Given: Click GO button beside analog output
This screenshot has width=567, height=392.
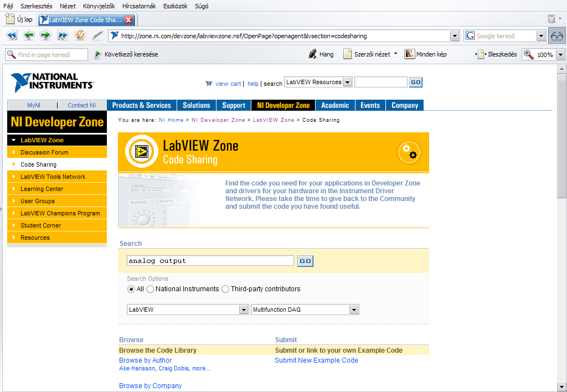Looking at the screenshot, I should [305, 261].
